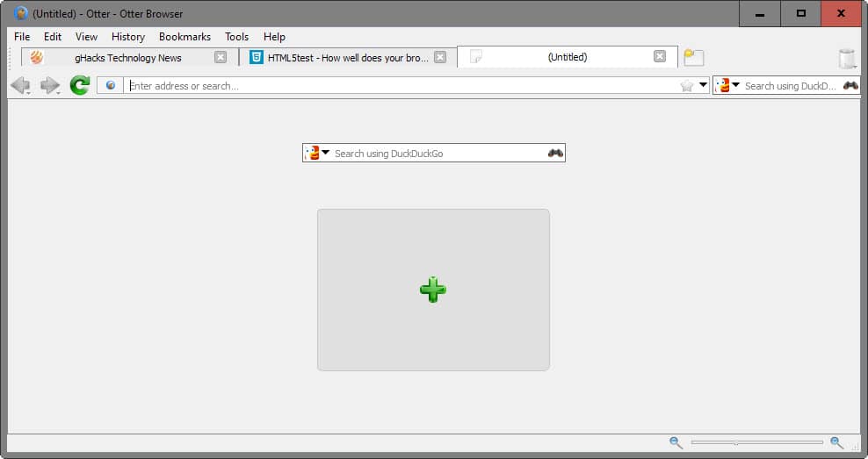The width and height of the screenshot is (868, 459).
Task: Close the HTML5test tab
Action: click(440, 58)
